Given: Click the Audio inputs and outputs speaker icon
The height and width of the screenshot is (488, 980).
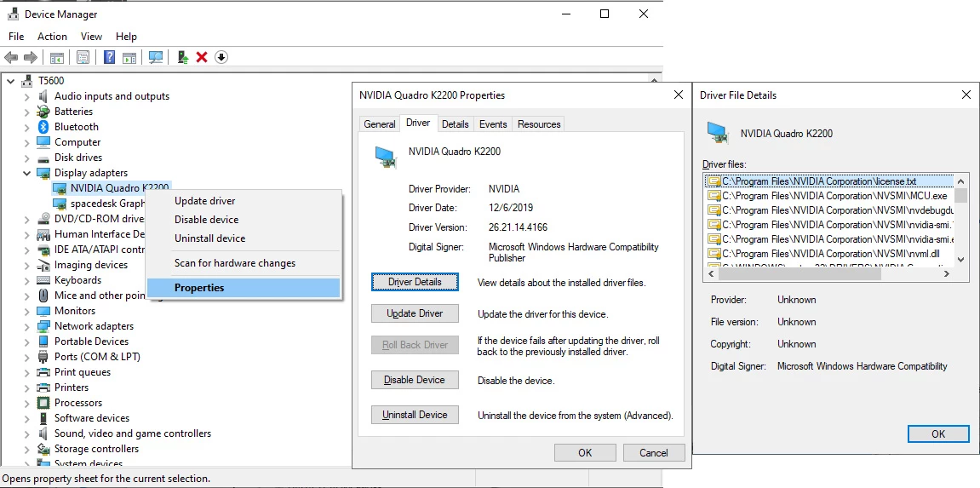Looking at the screenshot, I should (x=43, y=96).
